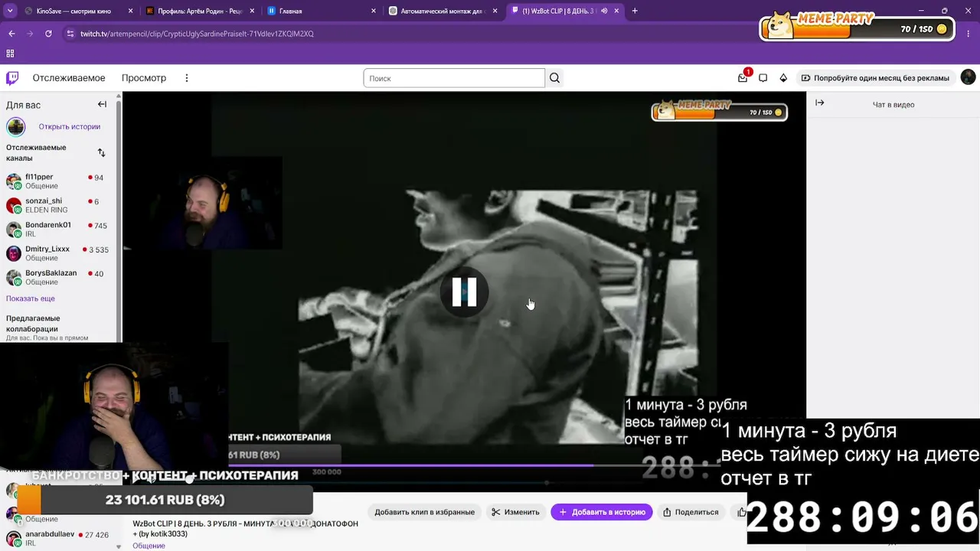Mute audio on the WzBot CLIP tab
The image size is (980, 551).
tap(604, 11)
